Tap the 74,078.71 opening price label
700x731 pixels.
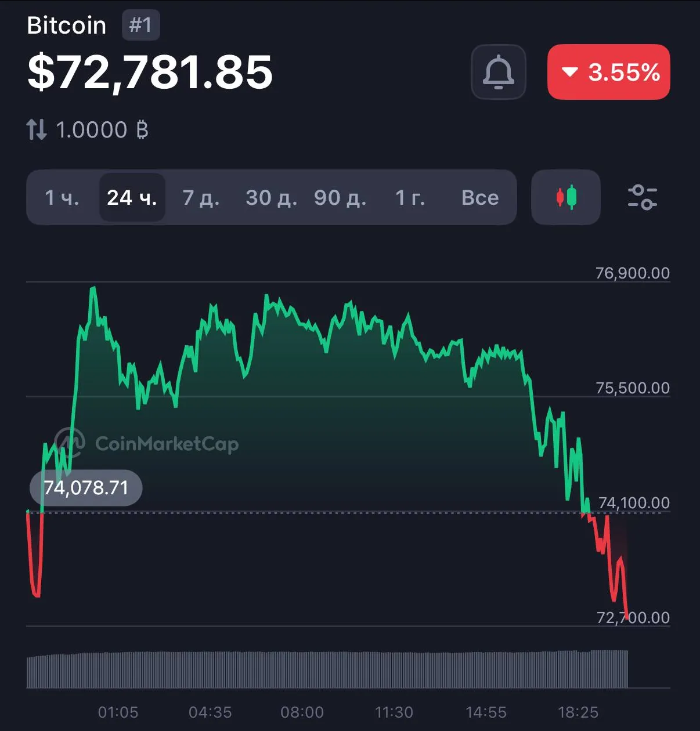click(x=86, y=488)
